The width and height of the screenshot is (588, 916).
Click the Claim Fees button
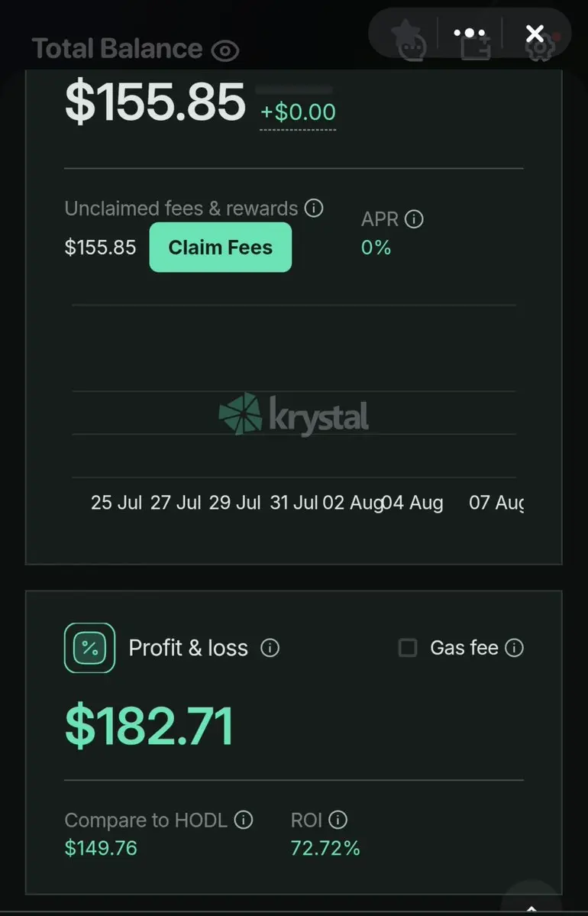click(221, 247)
